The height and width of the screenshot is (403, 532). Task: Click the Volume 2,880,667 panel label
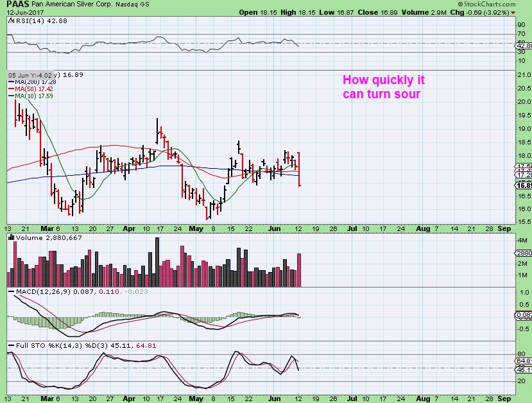pyautogui.click(x=49, y=238)
